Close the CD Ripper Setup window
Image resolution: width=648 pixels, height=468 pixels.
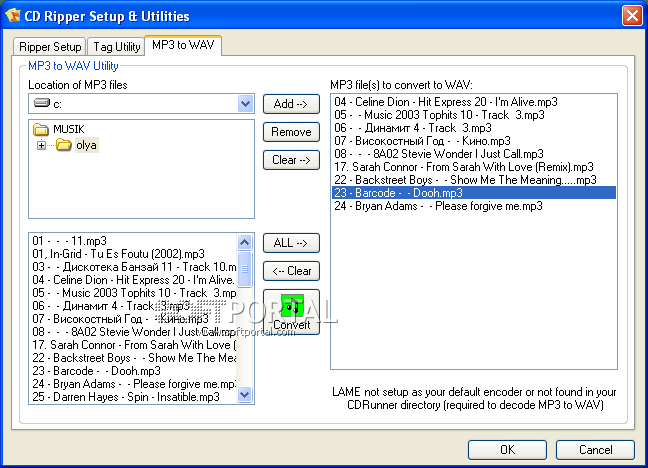(632, 16)
